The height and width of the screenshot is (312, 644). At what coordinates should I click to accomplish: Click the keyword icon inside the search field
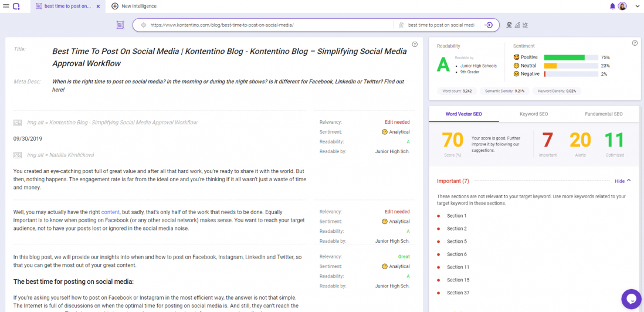click(x=401, y=25)
